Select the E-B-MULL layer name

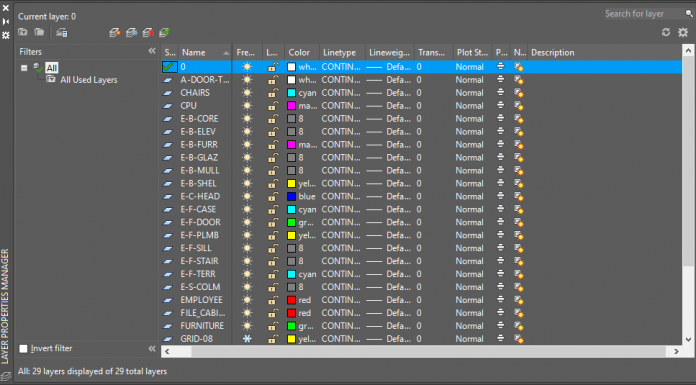(200, 171)
